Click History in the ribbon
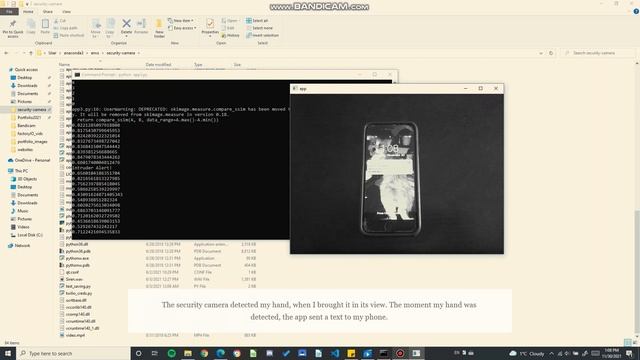 (x=231, y=36)
